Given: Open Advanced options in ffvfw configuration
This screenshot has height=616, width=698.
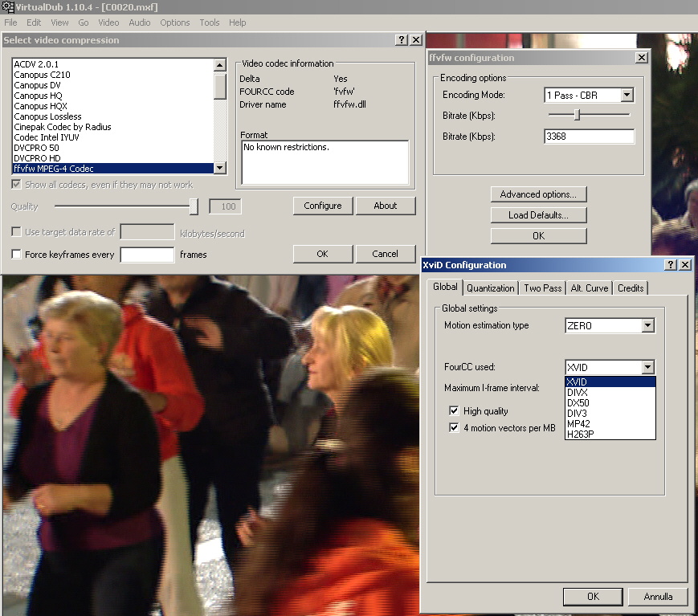Looking at the screenshot, I should (539, 194).
